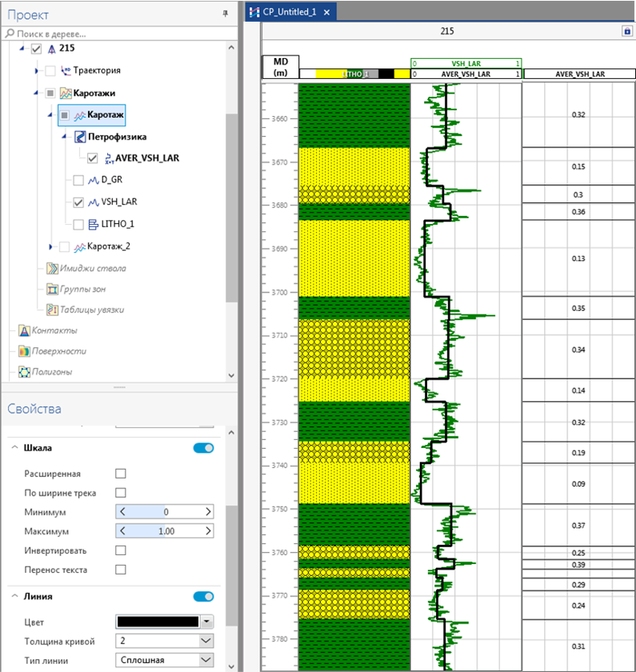Click the Каротажи logs folder icon
Viewport: 636px width, 672px height.
pyautogui.click(x=65, y=93)
